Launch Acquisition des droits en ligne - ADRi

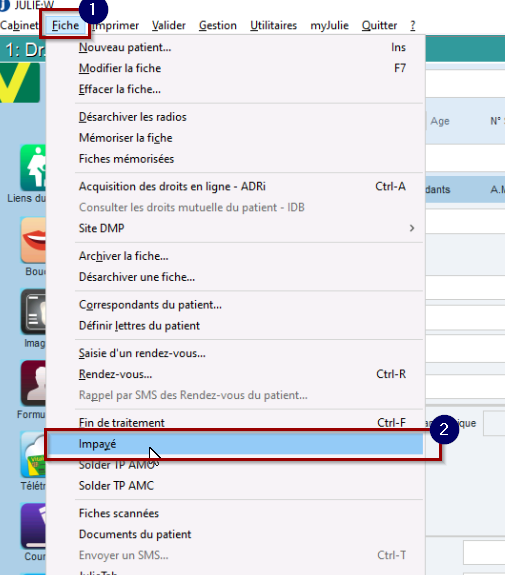[235, 186]
